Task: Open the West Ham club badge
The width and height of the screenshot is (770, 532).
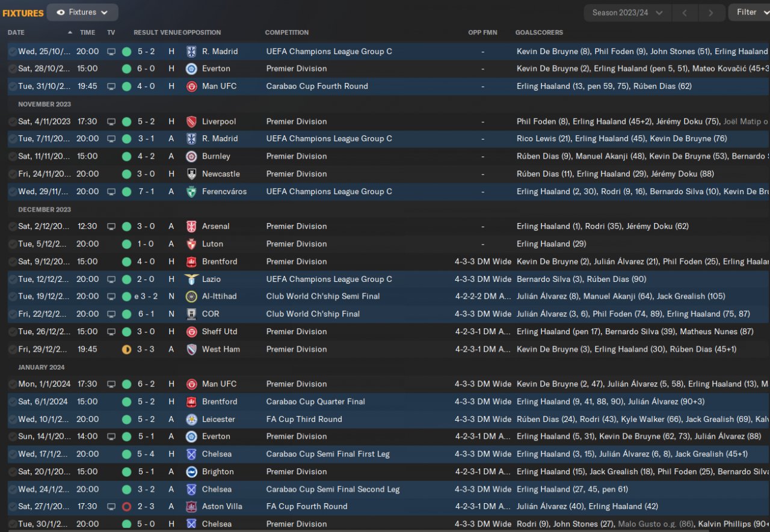Action: 191,349
